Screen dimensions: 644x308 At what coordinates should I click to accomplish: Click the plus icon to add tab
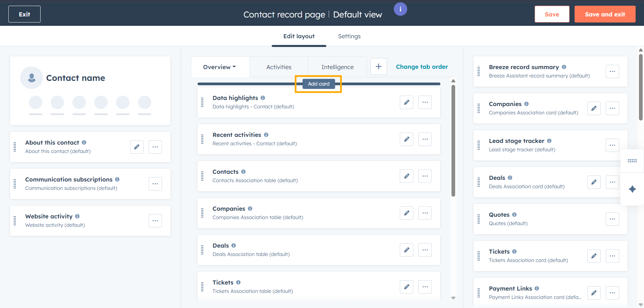378,66
